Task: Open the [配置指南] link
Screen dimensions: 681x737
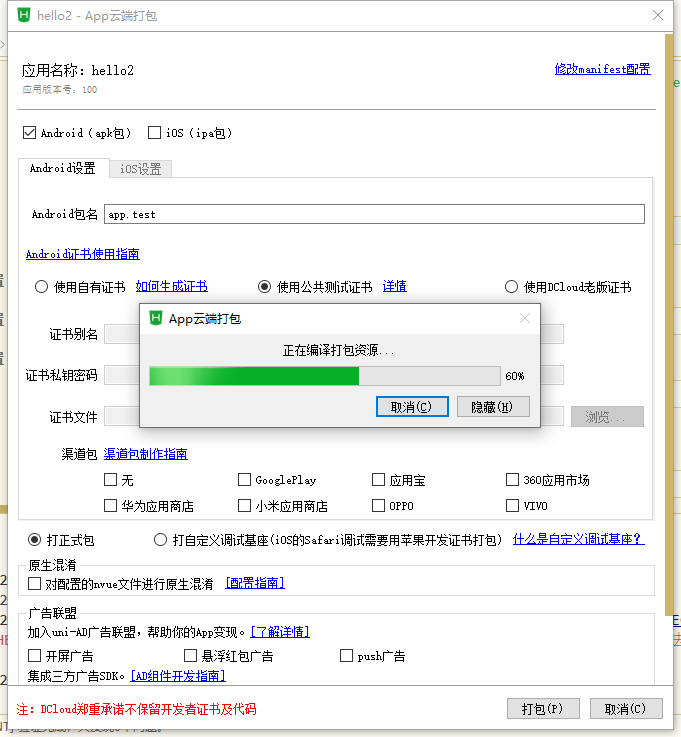Action: 255,583
